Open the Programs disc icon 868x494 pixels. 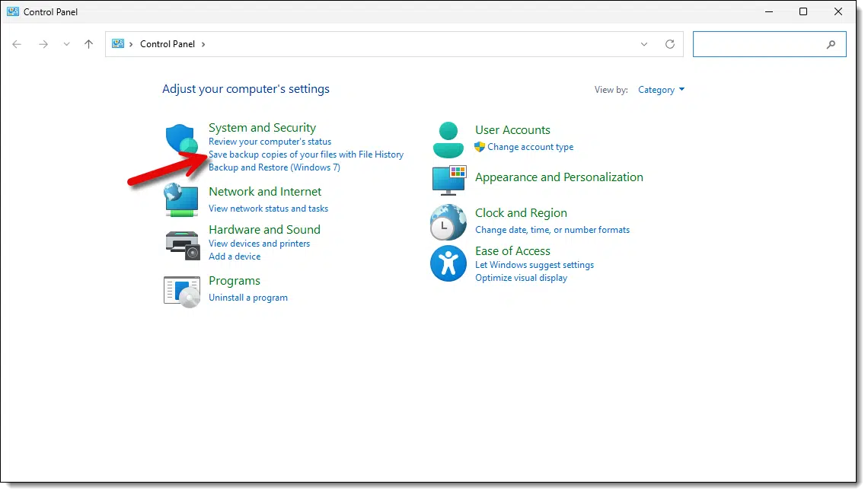point(181,292)
